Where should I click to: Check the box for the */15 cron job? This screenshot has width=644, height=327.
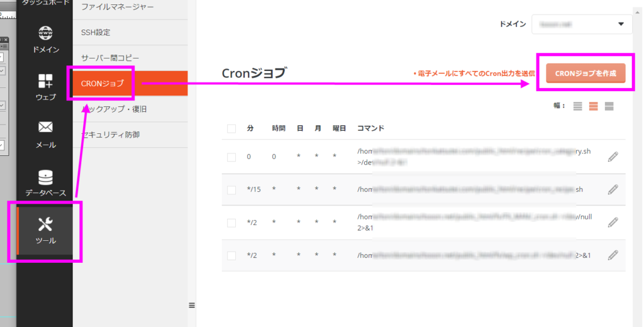point(231,190)
